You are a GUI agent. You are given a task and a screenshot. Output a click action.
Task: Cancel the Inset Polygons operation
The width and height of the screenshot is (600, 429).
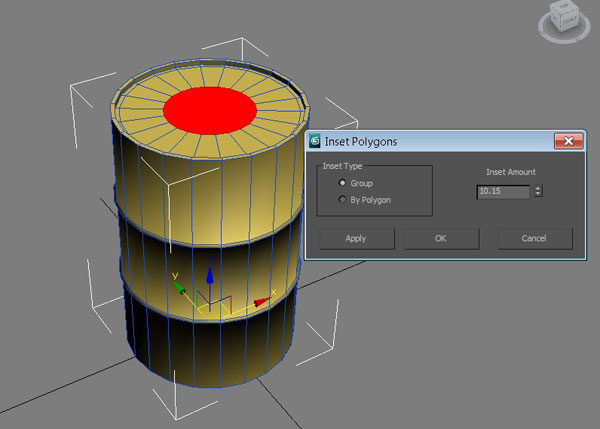[534, 238]
